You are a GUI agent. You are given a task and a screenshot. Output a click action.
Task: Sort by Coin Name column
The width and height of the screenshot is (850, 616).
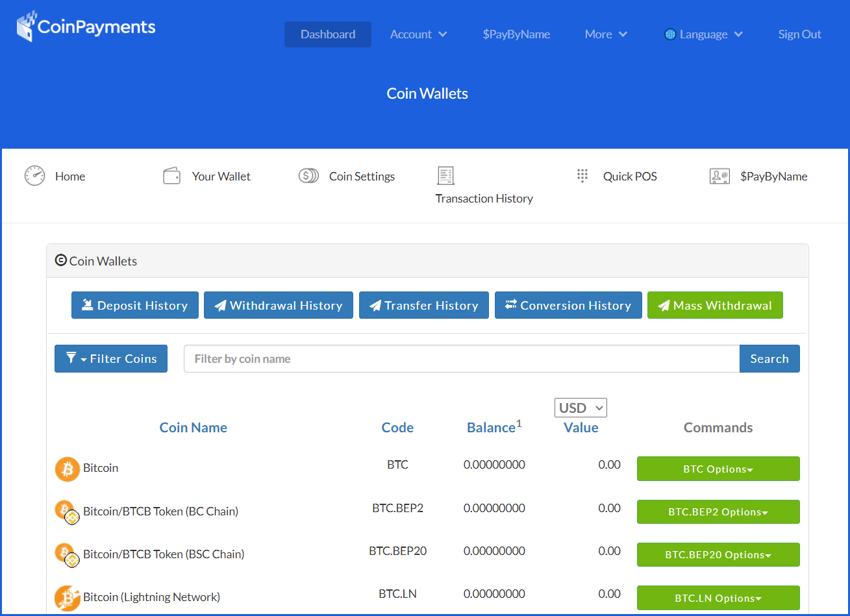point(194,427)
